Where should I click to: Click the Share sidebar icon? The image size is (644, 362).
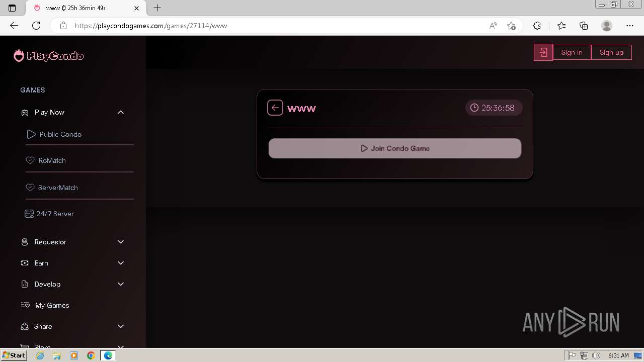tap(25, 326)
